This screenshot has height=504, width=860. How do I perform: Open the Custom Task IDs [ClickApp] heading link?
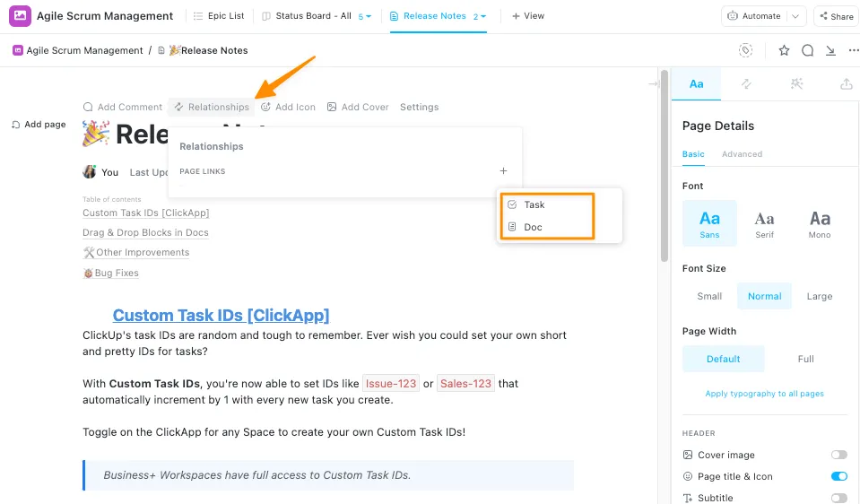point(221,316)
